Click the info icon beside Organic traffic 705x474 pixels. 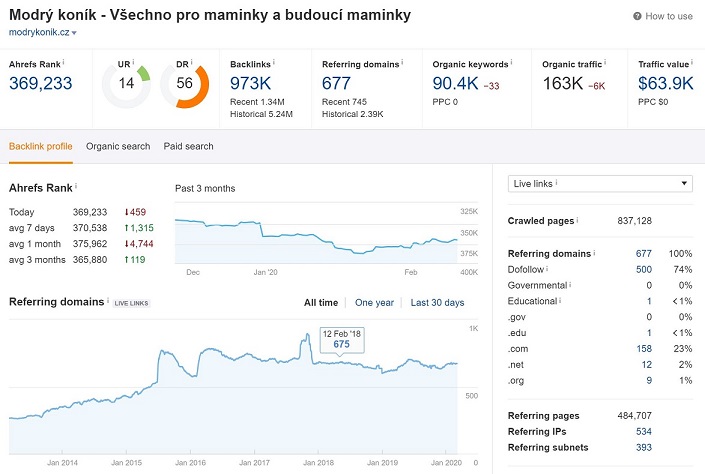pyautogui.click(x=605, y=62)
